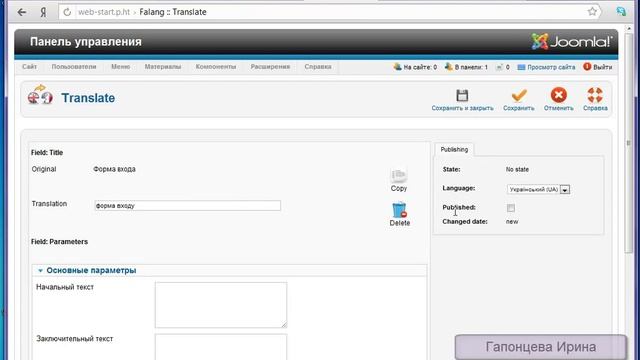640x360 pixels.
Task: Bookmark page with the star icon
Action: coord(592,11)
